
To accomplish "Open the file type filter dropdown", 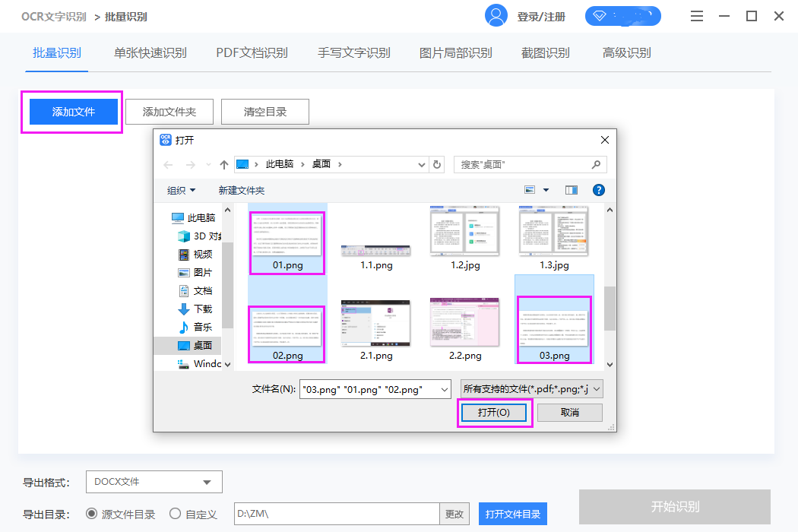I will 532,389.
